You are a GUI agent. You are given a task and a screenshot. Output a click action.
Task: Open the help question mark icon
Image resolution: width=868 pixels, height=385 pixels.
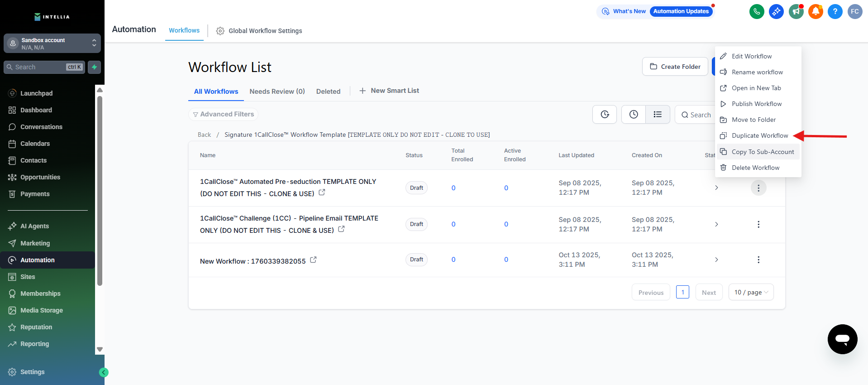(835, 11)
